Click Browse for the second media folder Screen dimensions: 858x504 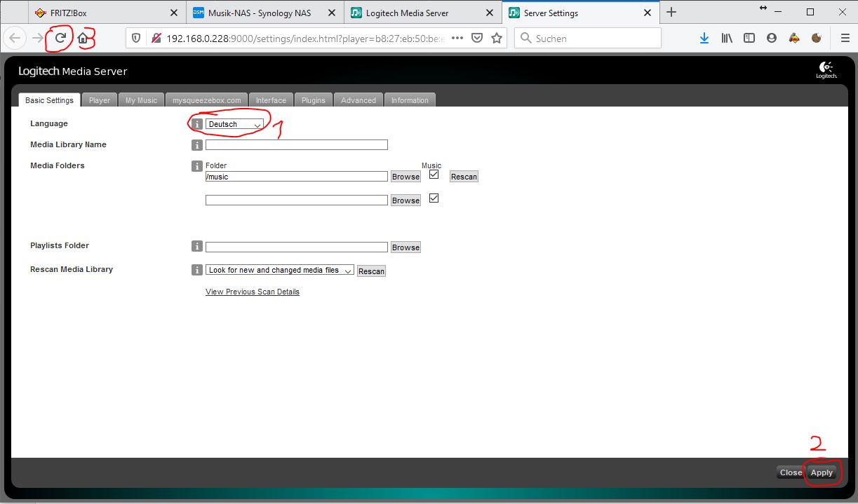click(x=405, y=200)
